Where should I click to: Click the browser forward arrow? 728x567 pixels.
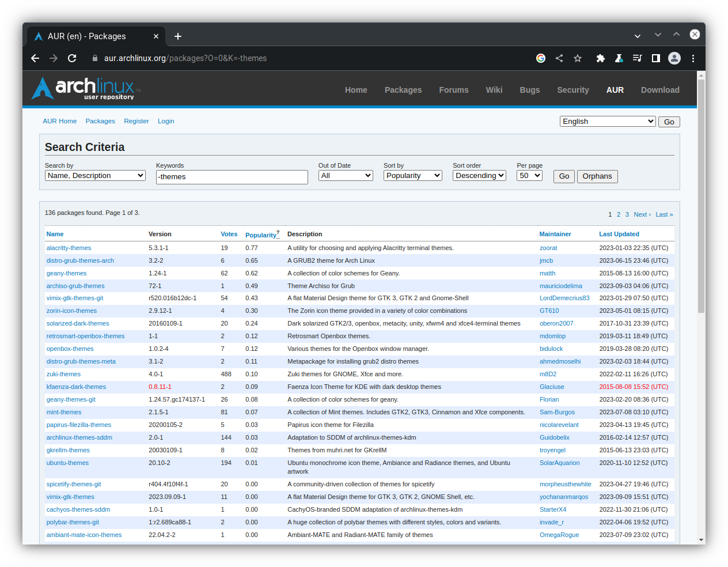(x=54, y=58)
